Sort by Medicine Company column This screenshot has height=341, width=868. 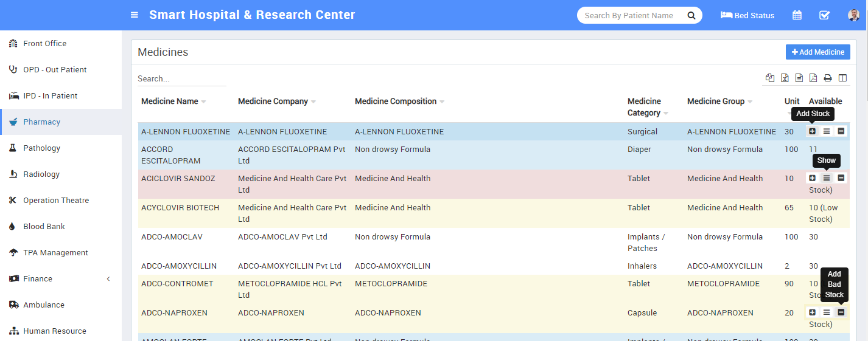(x=277, y=102)
